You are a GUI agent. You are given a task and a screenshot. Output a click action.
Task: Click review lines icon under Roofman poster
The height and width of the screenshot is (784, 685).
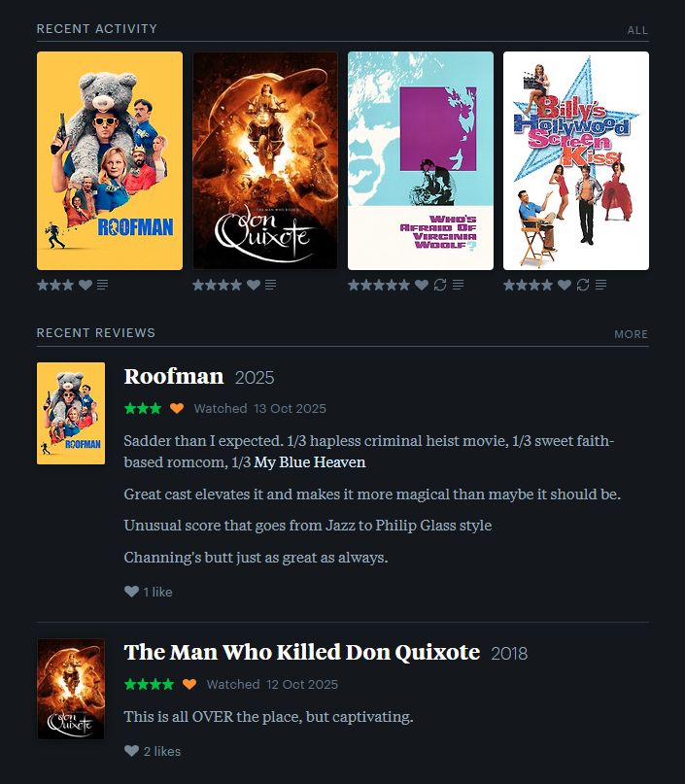pyautogui.click(x=102, y=285)
